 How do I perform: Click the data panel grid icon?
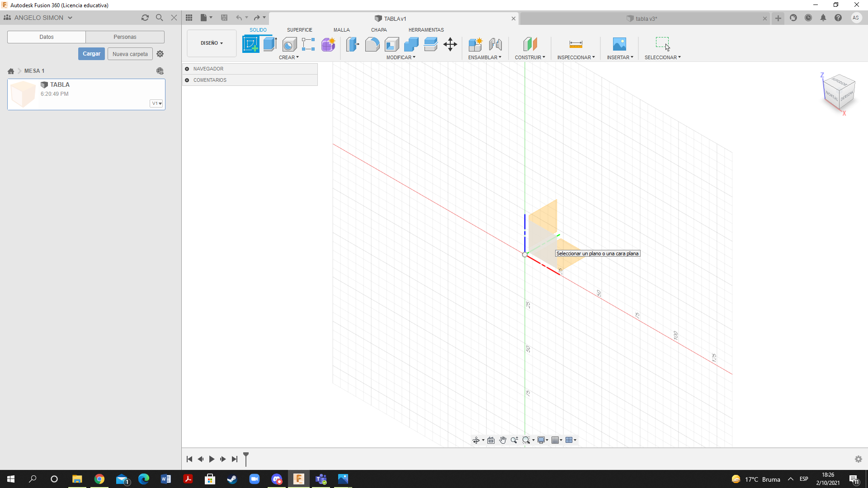(189, 18)
